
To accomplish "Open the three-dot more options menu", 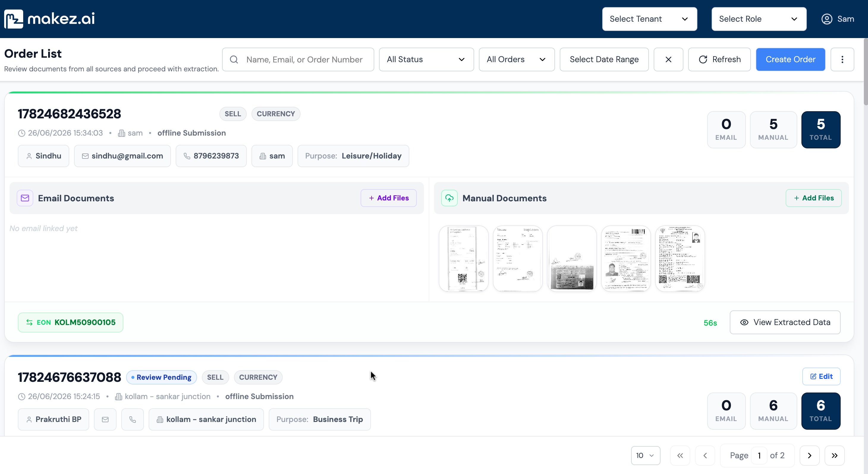I will 842,60.
